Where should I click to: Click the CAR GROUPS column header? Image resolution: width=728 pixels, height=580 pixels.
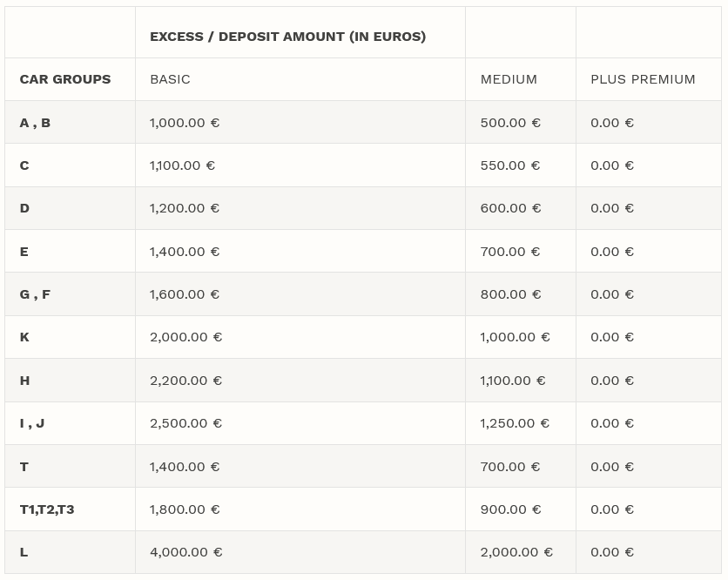pos(65,79)
